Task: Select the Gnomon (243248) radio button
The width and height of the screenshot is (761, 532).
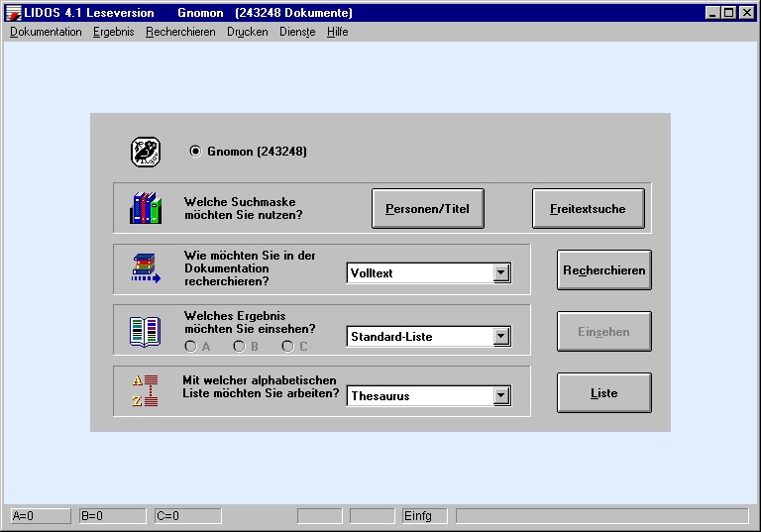Action: click(195, 152)
